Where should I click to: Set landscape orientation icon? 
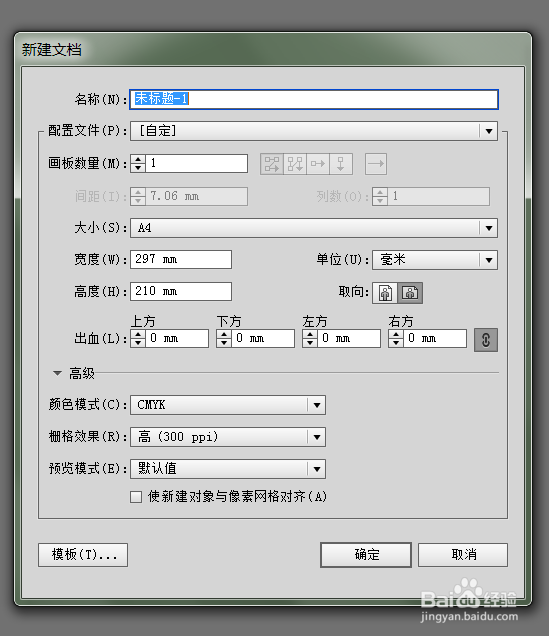(410, 293)
